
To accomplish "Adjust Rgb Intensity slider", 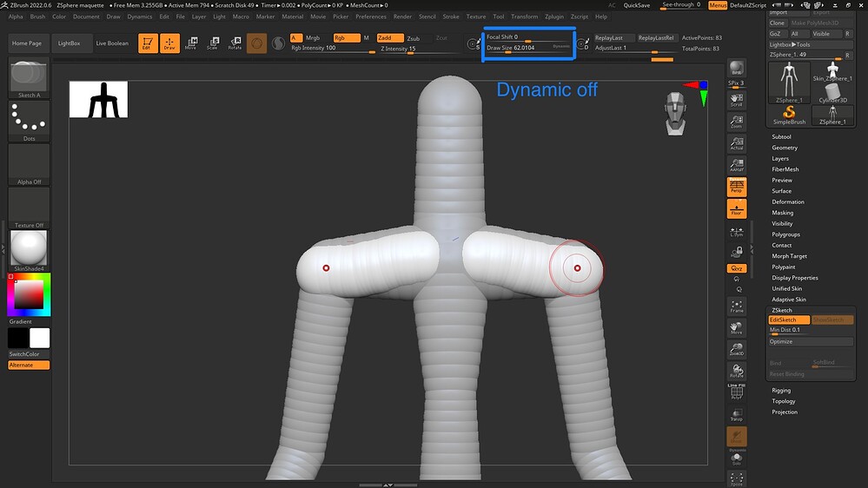I will (334, 49).
